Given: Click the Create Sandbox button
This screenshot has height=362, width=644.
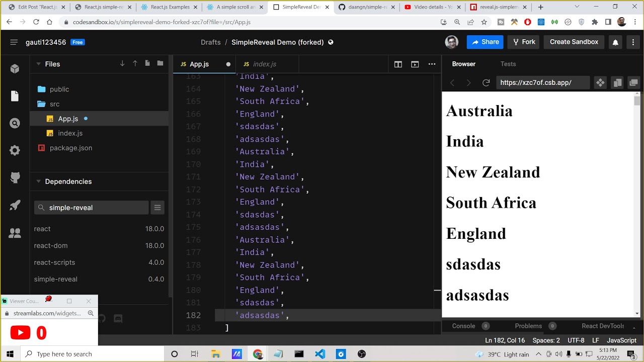Looking at the screenshot, I should [574, 42].
